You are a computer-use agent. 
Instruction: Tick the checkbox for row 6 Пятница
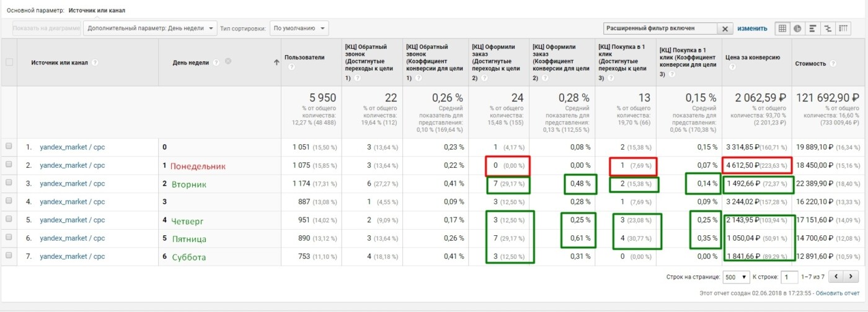tap(9, 238)
